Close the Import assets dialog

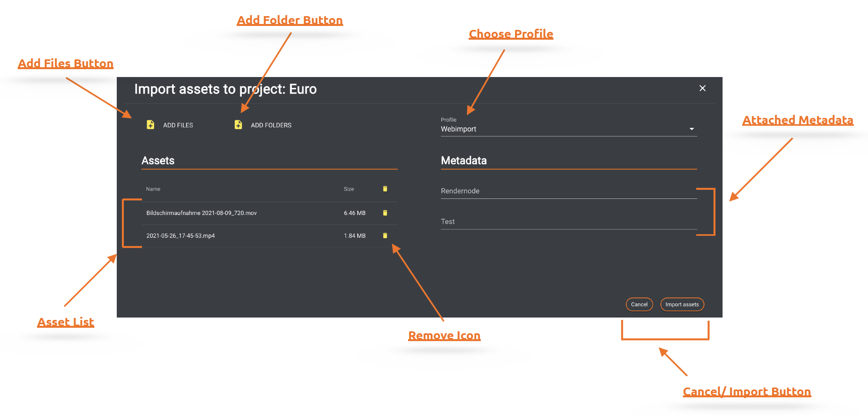[x=702, y=88]
